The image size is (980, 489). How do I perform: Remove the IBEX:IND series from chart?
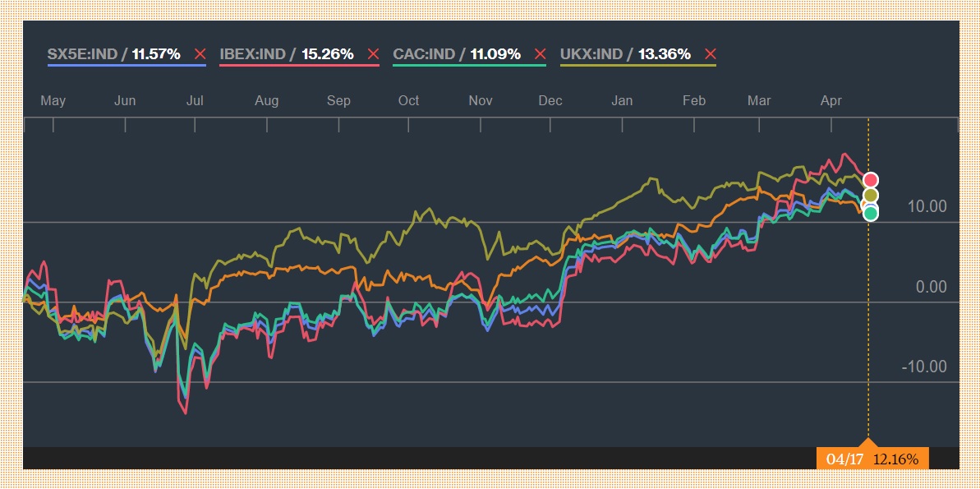click(373, 55)
